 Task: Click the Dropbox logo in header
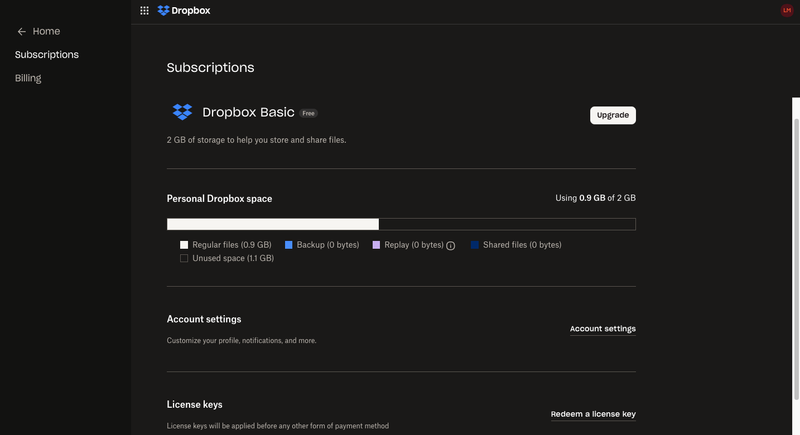184,11
